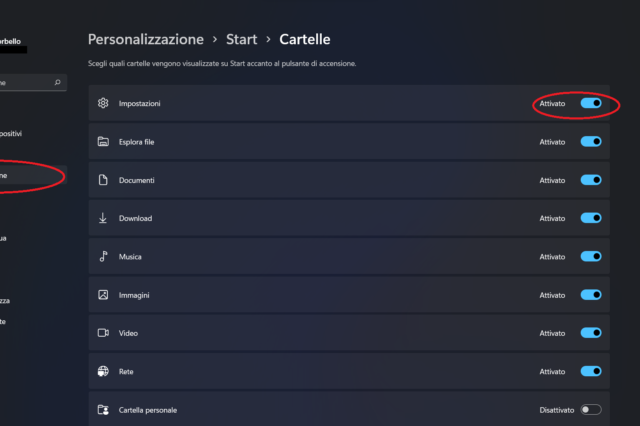Open the Start breadcrumb link

tap(242, 40)
